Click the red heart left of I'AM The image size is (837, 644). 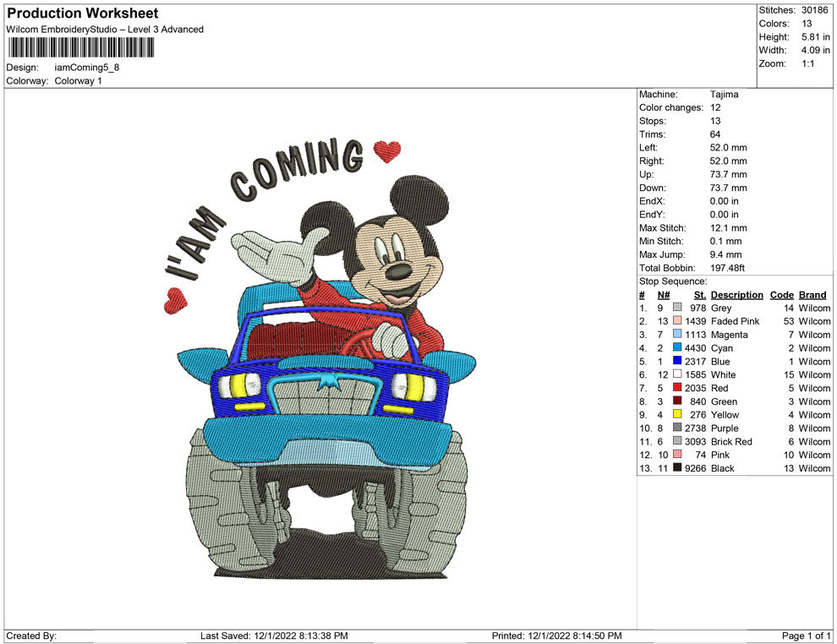[x=175, y=299]
